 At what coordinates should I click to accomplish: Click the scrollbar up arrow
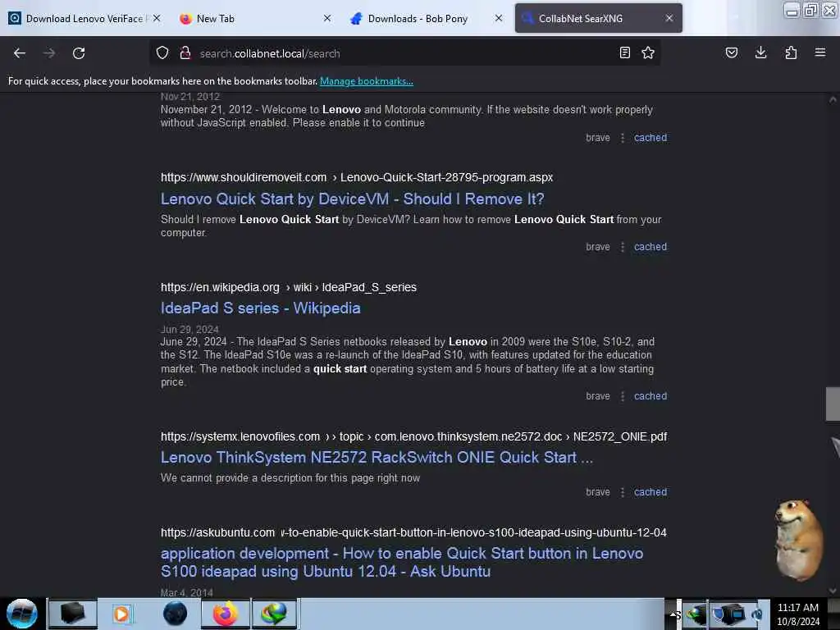coord(833,99)
